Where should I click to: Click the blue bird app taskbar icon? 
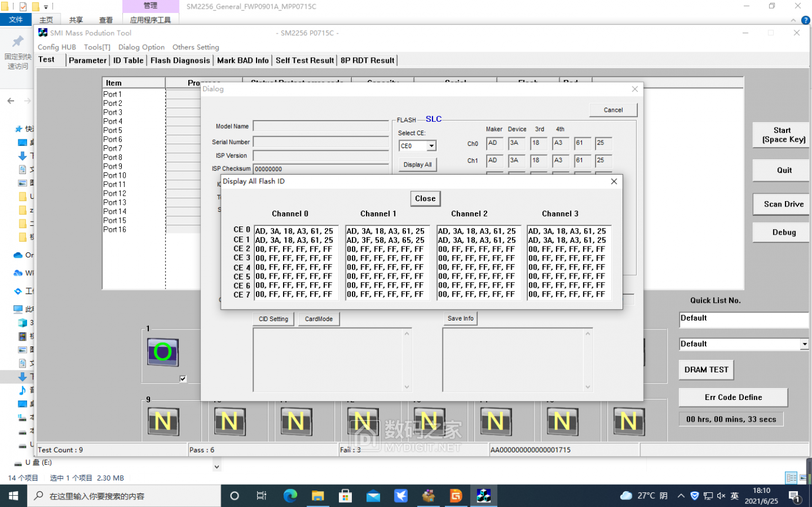click(x=401, y=495)
